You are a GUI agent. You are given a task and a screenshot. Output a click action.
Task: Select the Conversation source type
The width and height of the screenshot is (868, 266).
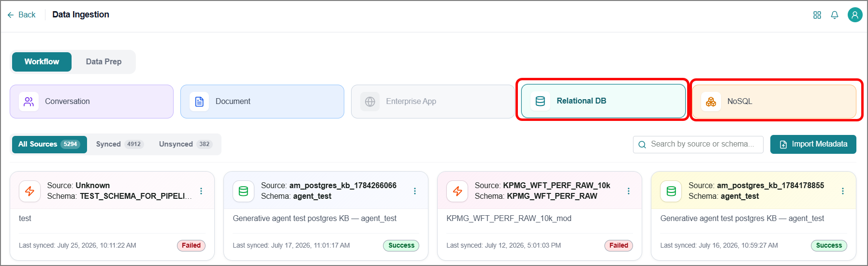tap(91, 102)
